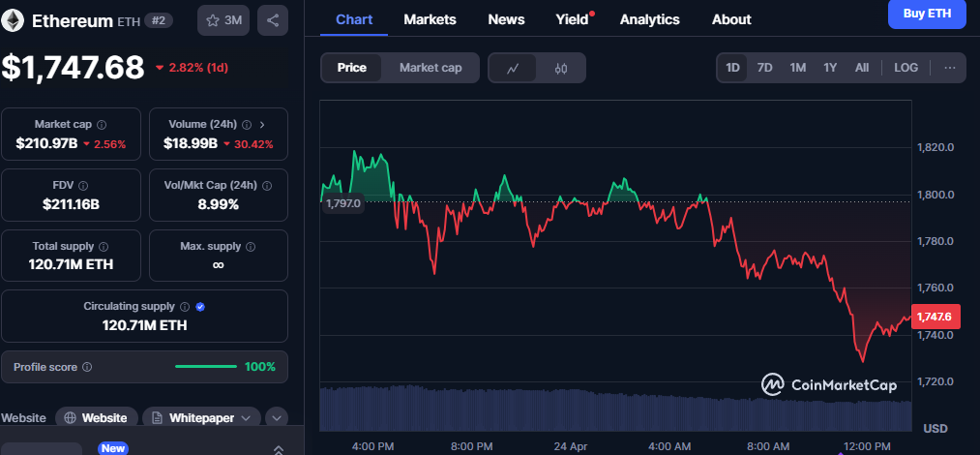
Task: Open the Analytics tab
Action: click(x=650, y=19)
